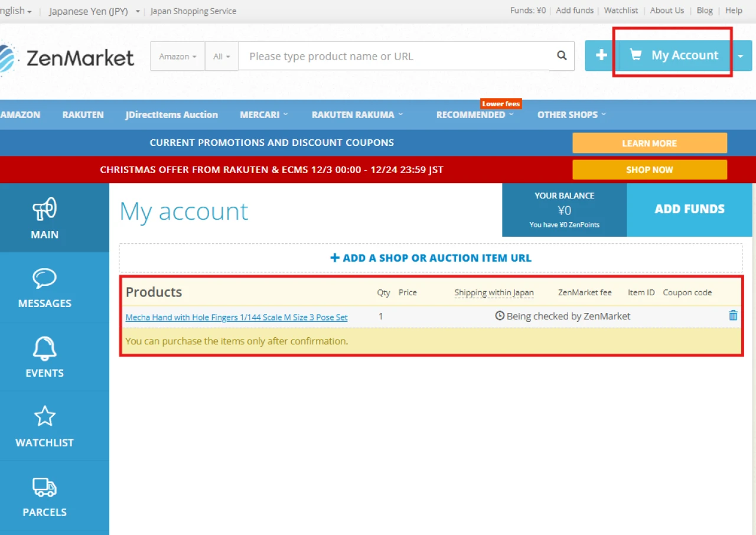The height and width of the screenshot is (535, 756).
Task: Open About Us link
Action: click(x=667, y=11)
